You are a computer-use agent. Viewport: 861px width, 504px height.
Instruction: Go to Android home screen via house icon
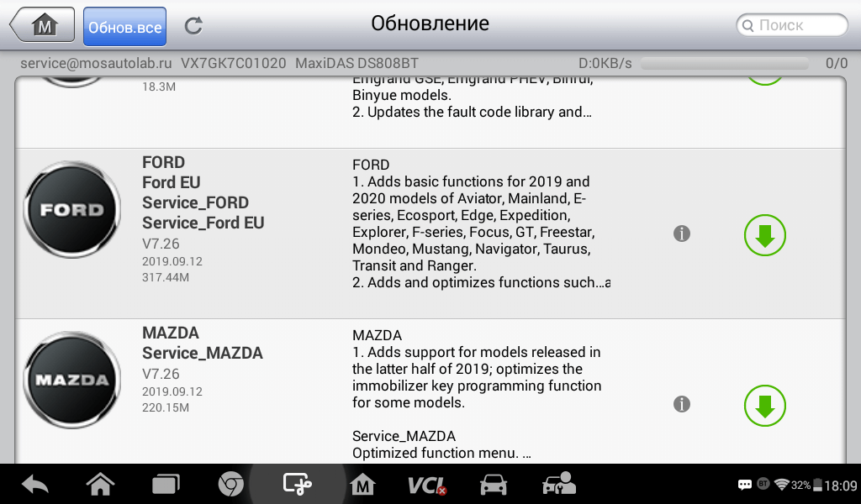(101, 484)
